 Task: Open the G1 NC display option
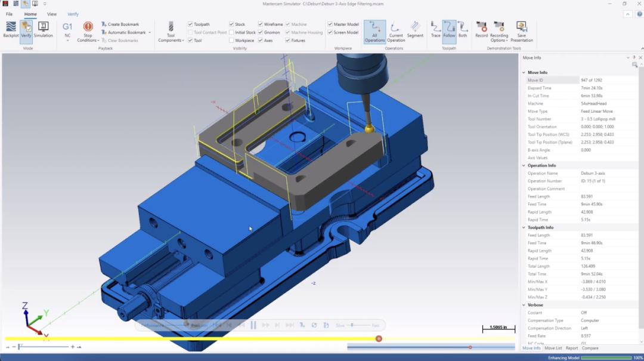[x=67, y=31]
